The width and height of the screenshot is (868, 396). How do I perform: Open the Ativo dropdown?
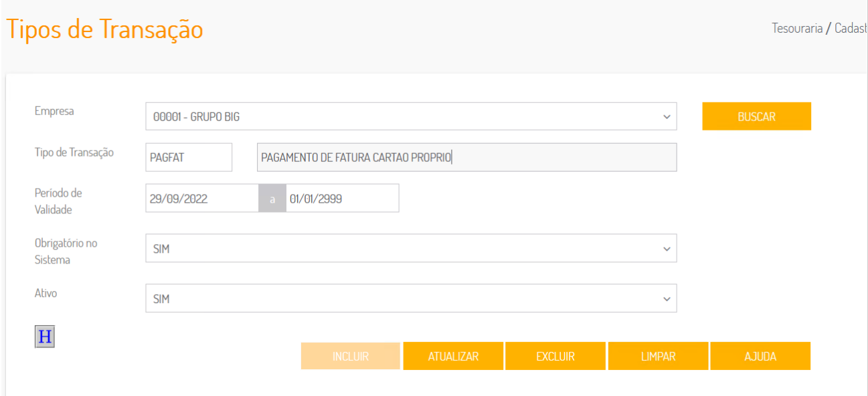point(411,298)
